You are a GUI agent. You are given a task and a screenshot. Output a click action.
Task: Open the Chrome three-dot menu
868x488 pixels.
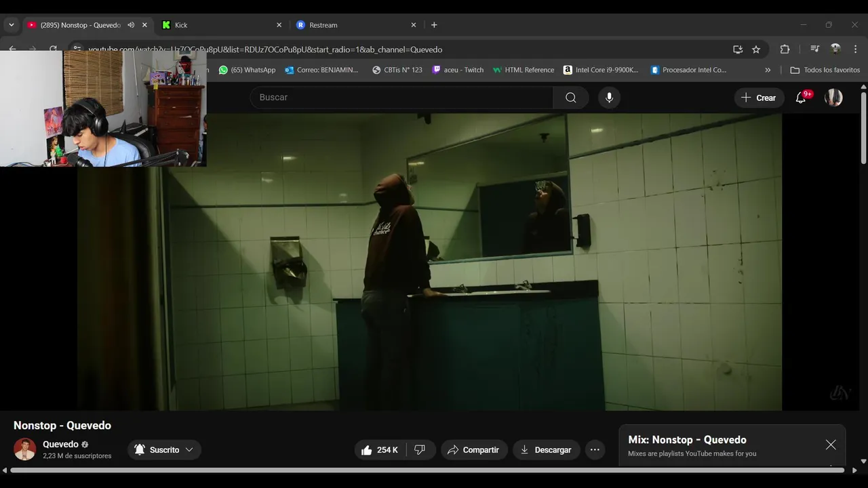tap(854, 49)
